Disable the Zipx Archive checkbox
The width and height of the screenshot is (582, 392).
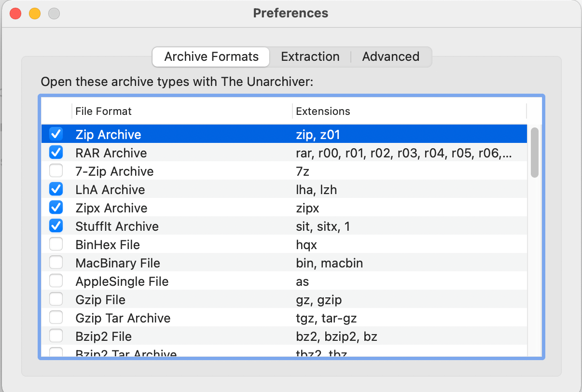[56, 207]
